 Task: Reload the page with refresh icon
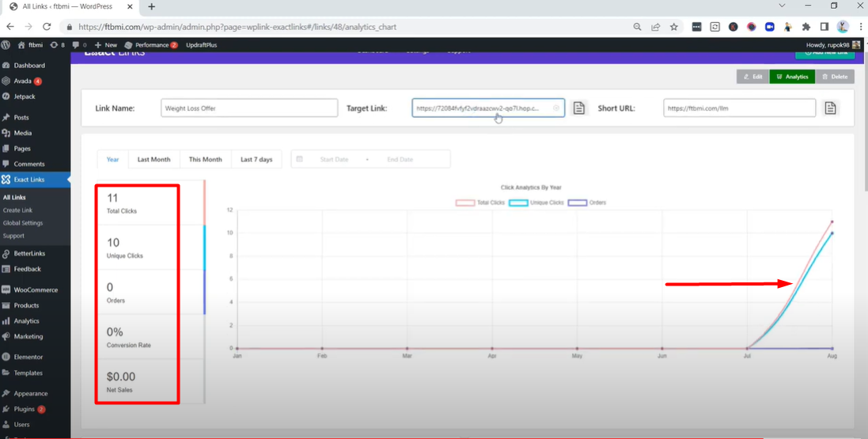[47, 27]
